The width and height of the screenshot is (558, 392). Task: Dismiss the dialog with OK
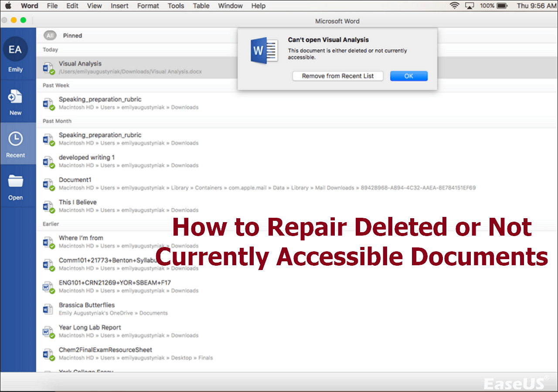(408, 76)
